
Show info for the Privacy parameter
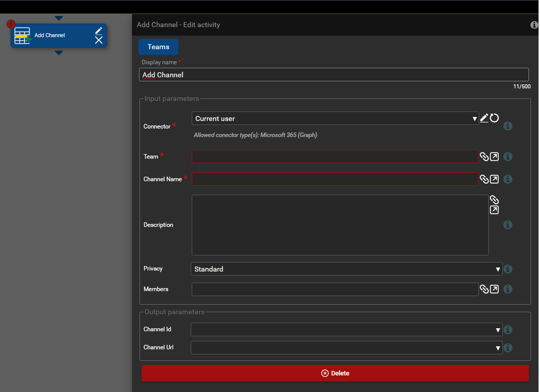tap(508, 269)
